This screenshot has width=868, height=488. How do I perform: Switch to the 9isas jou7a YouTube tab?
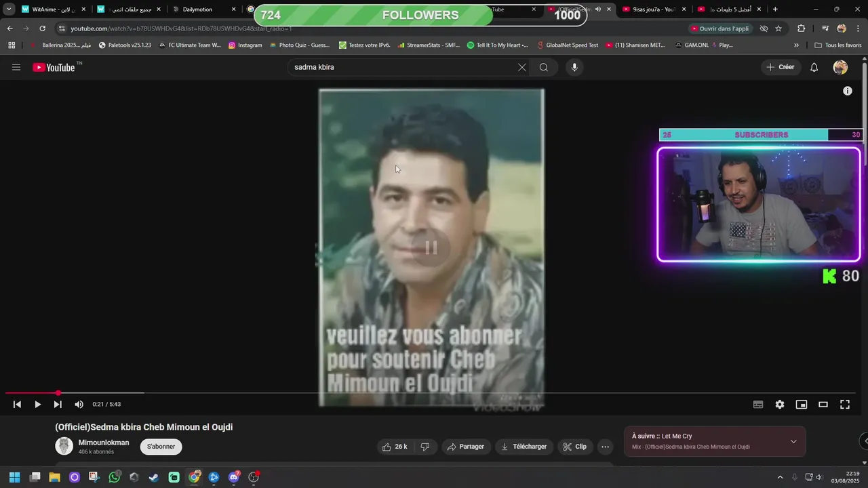[654, 9]
